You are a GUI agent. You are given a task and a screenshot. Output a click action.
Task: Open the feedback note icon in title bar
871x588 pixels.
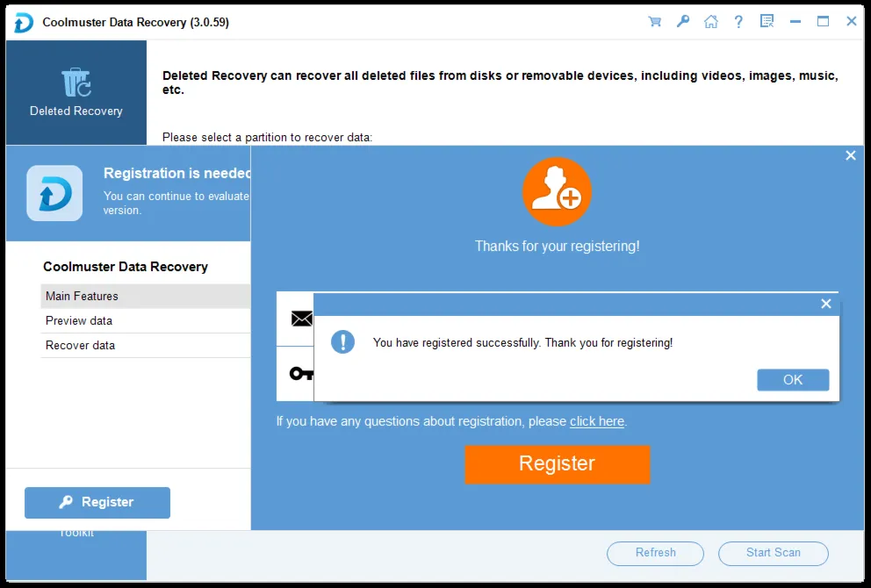tap(767, 22)
